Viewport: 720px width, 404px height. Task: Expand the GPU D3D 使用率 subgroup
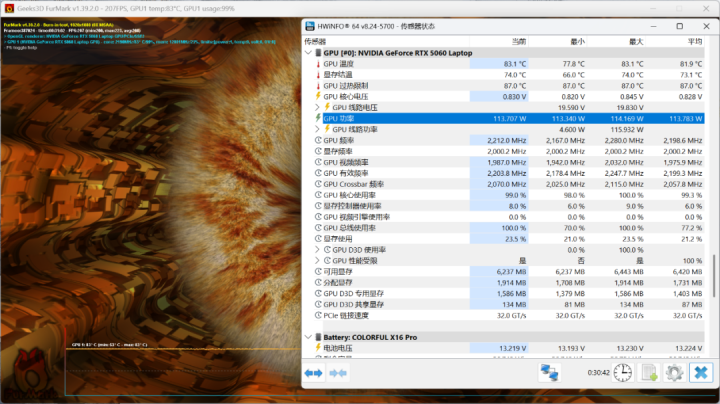[x=317, y=250]
